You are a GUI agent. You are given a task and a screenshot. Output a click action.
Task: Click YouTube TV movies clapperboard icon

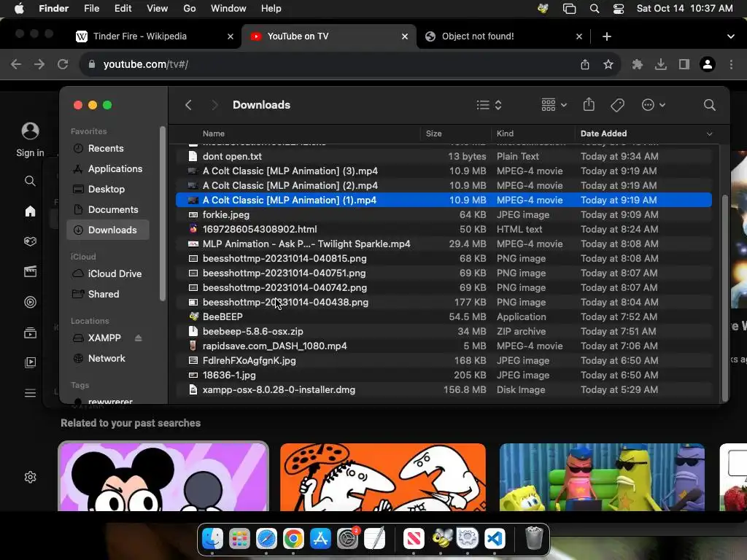(30, 271)
